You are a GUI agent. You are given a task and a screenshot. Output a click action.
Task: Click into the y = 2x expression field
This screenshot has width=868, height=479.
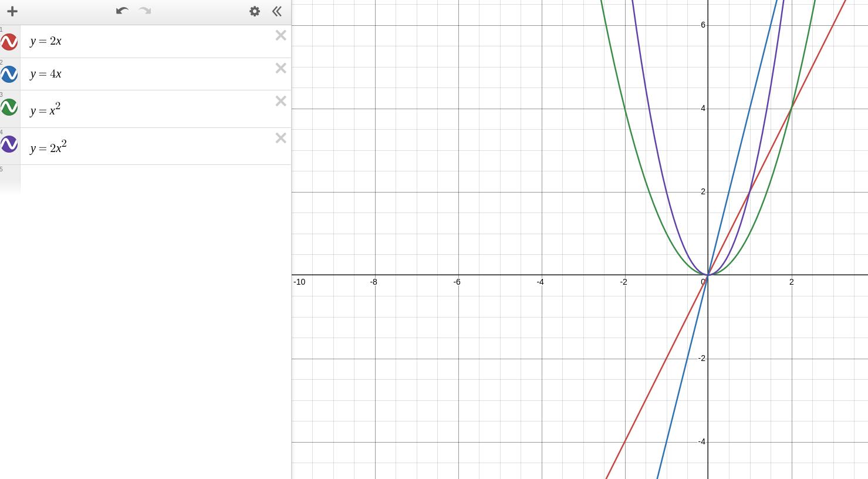(147, 41)
